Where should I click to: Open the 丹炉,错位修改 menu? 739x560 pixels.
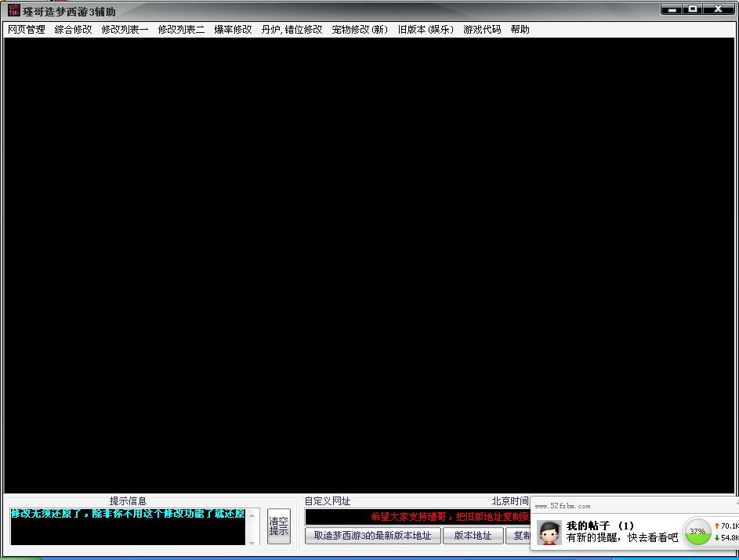[292, 30]
